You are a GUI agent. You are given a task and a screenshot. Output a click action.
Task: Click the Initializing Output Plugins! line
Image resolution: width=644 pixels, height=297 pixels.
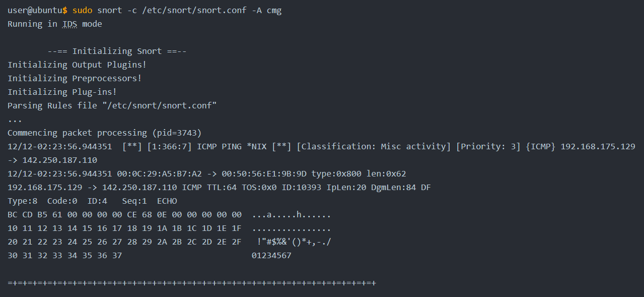pyautogui.click(x=77, y=65)
